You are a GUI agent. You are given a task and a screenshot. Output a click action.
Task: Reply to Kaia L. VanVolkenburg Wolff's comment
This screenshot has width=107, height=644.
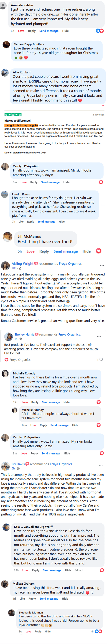click(x=35, y=570)
